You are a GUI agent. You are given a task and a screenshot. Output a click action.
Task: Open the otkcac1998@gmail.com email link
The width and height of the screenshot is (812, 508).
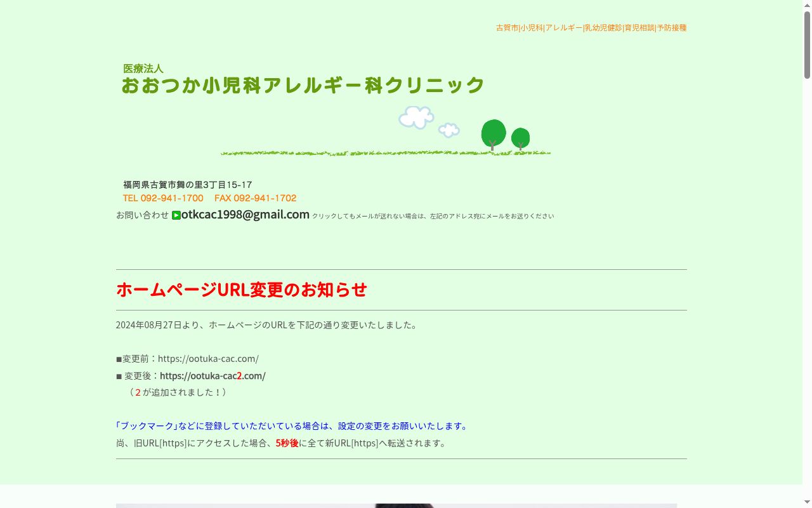246,215
